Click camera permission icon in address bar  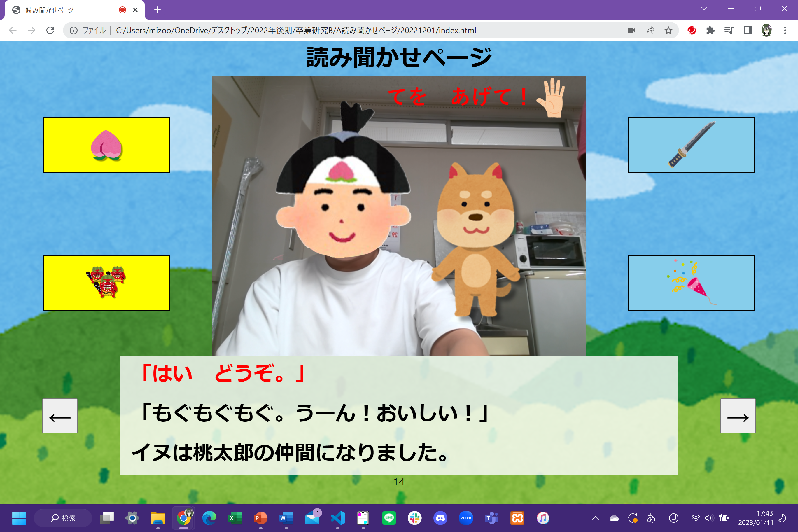(631, 31)
